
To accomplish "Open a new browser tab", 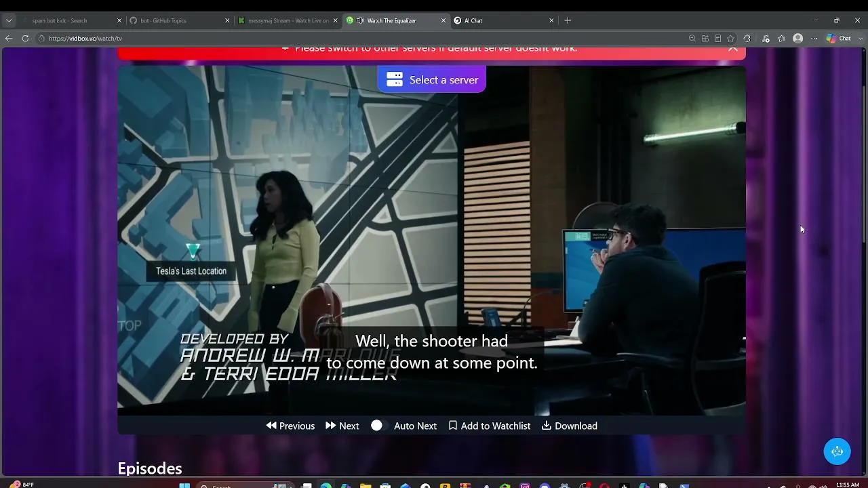I will 568,20.
